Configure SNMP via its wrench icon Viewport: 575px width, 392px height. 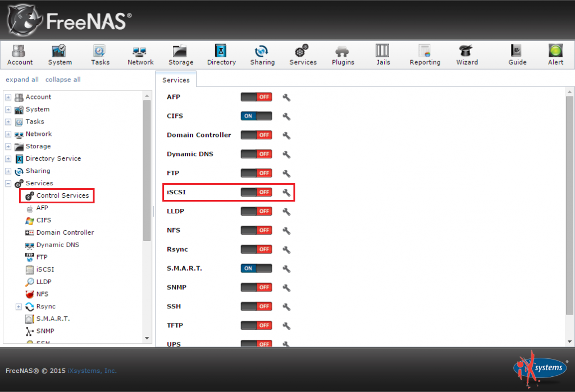coord(286,288)
